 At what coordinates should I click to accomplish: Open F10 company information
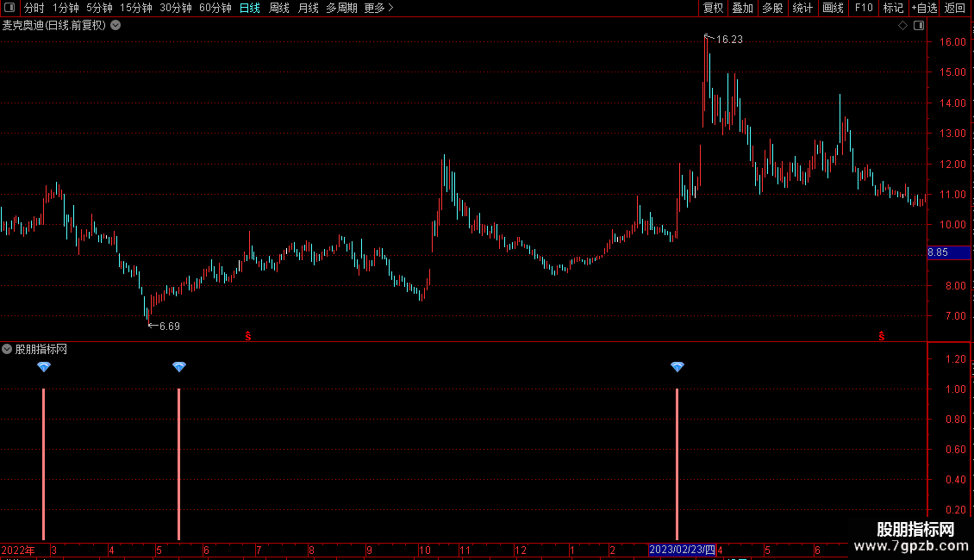(x=864, y=8)
